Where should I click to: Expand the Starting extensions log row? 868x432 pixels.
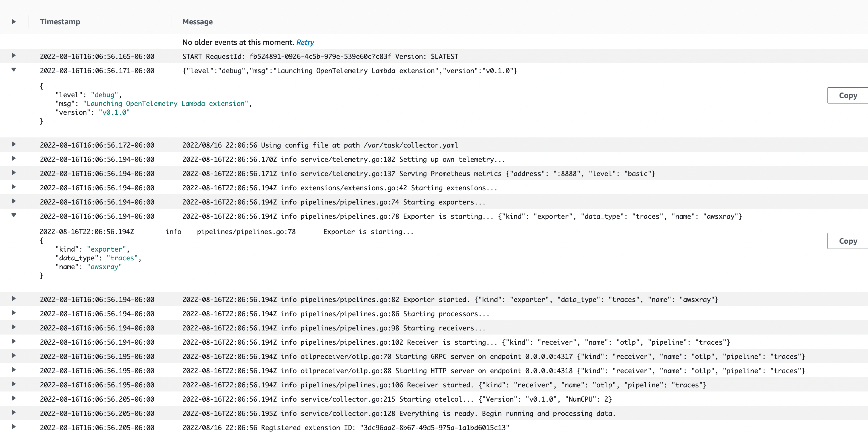pos(13,187)
